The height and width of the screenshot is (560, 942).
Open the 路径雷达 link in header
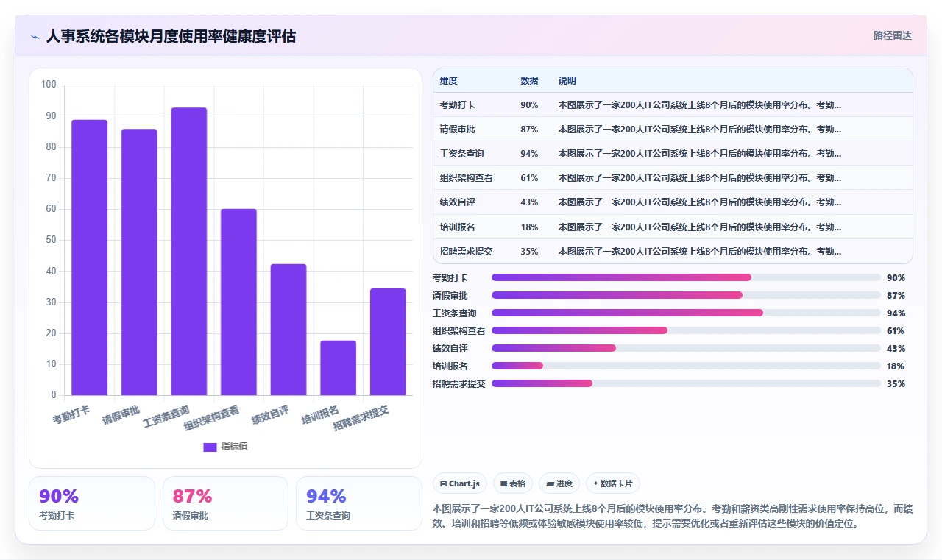point(892,35)
